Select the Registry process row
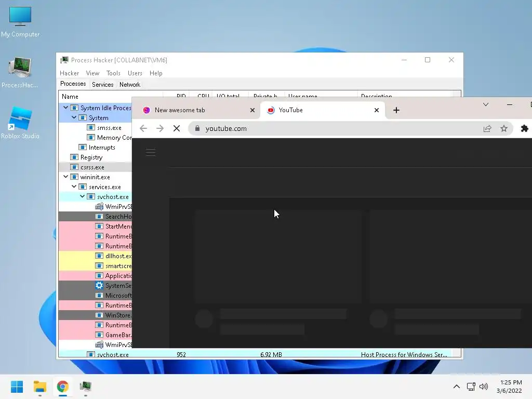This screenshot has width=532, height=399. point(96,157)
